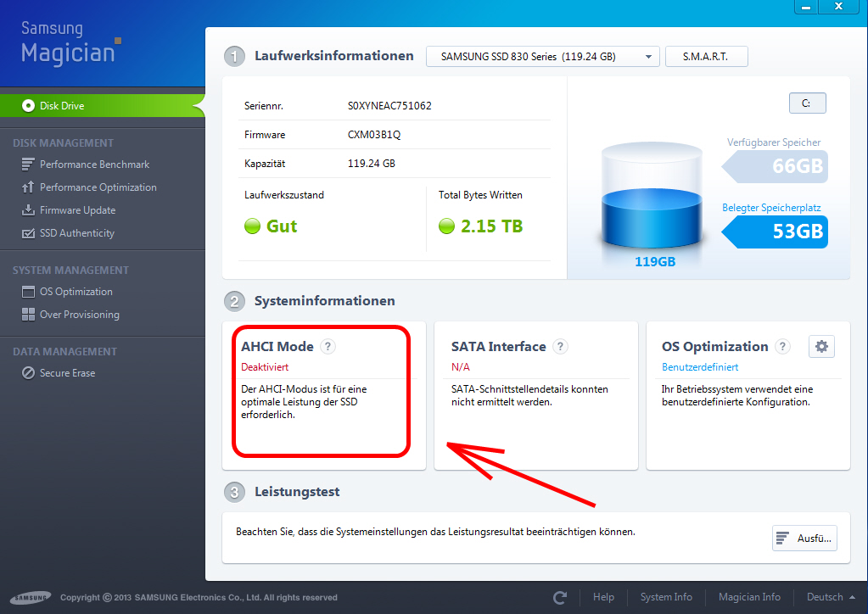The image size is (868, 614).
Task: Go to Performance Optimization label
Action: point(98,187)
